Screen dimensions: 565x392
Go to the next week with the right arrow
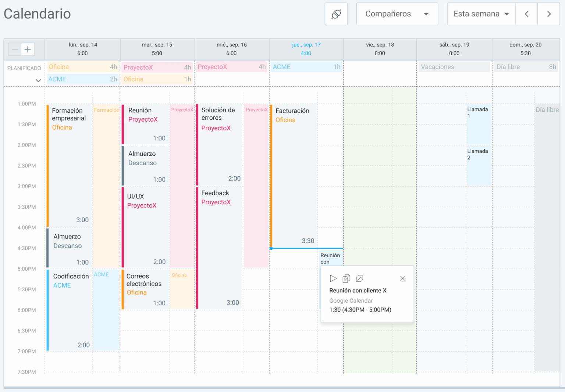[x=549, y=14]
